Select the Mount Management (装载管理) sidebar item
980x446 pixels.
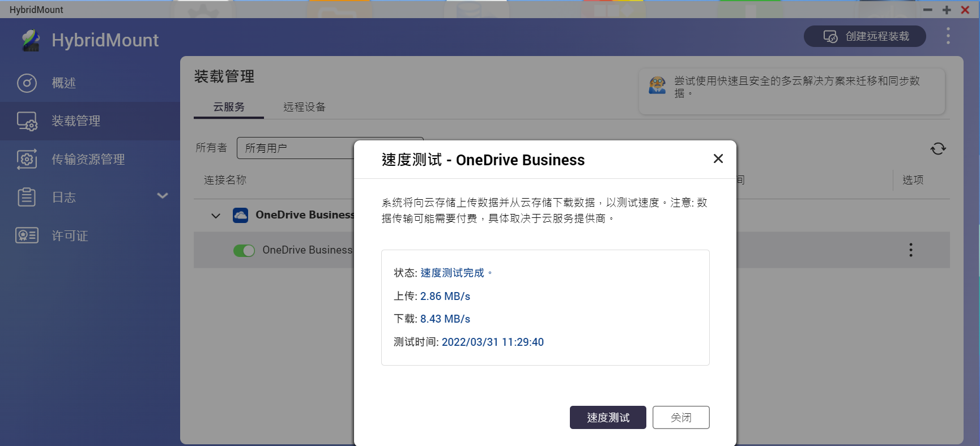click(x=90, y=121)
